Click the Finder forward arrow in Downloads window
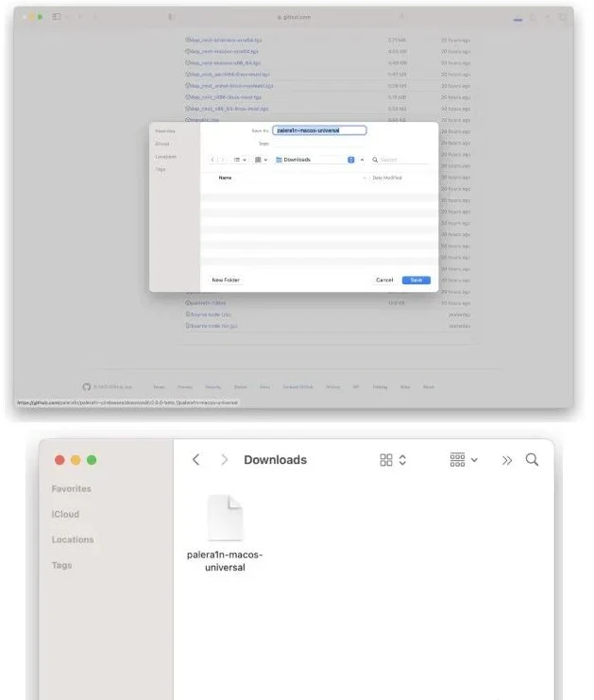Screen dimensions: 594x700 [x=224, y=459]
